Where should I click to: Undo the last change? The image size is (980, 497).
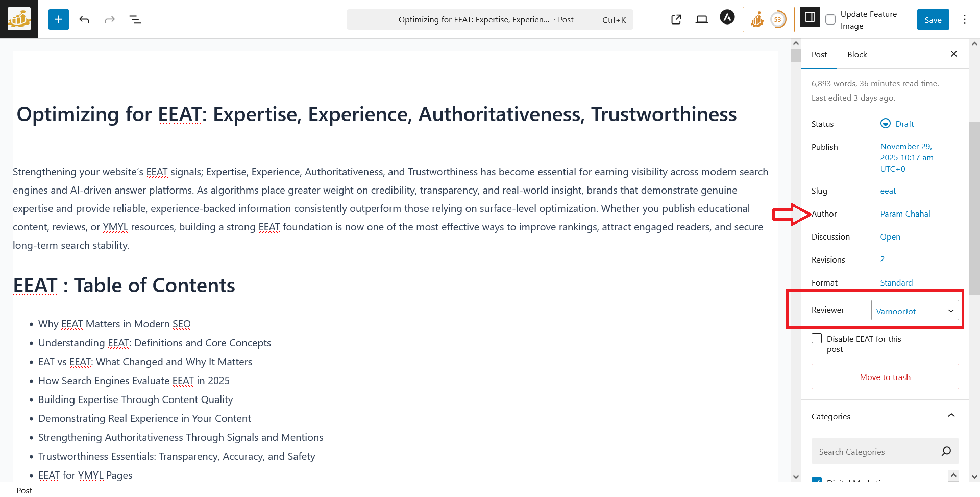[84, 19]
